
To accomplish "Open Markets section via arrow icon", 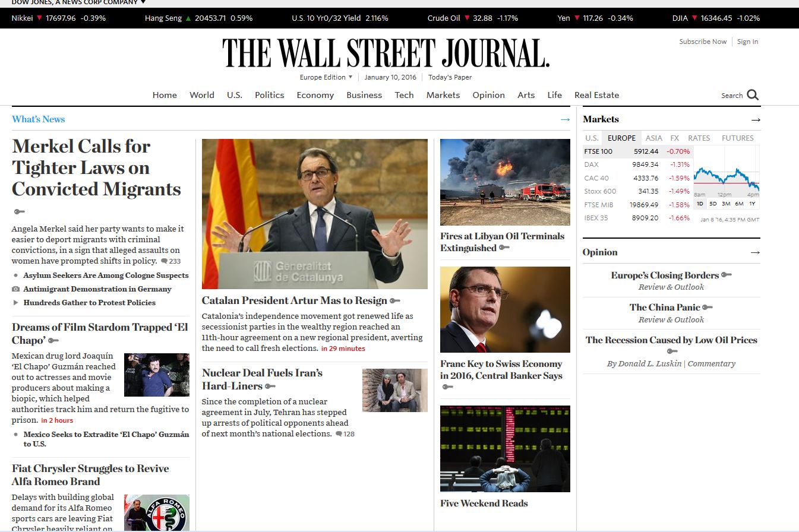I will (x=755, y=119).
